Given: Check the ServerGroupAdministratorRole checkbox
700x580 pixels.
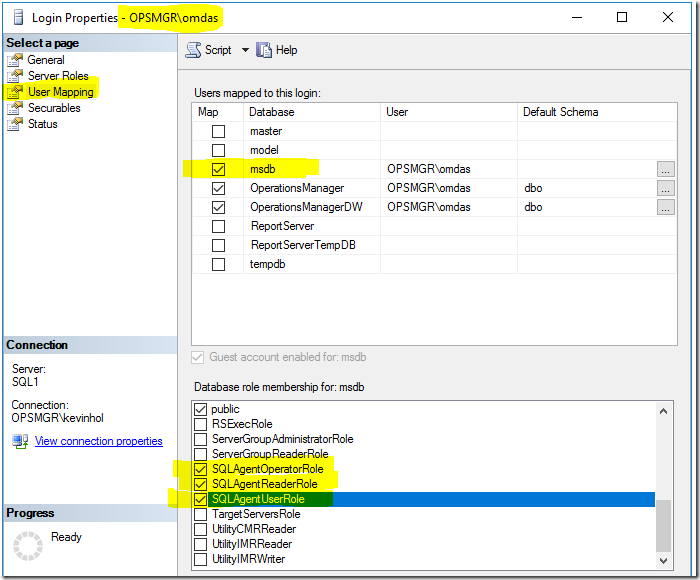Looking at the screenshot, I should click(x=200, y=439).
